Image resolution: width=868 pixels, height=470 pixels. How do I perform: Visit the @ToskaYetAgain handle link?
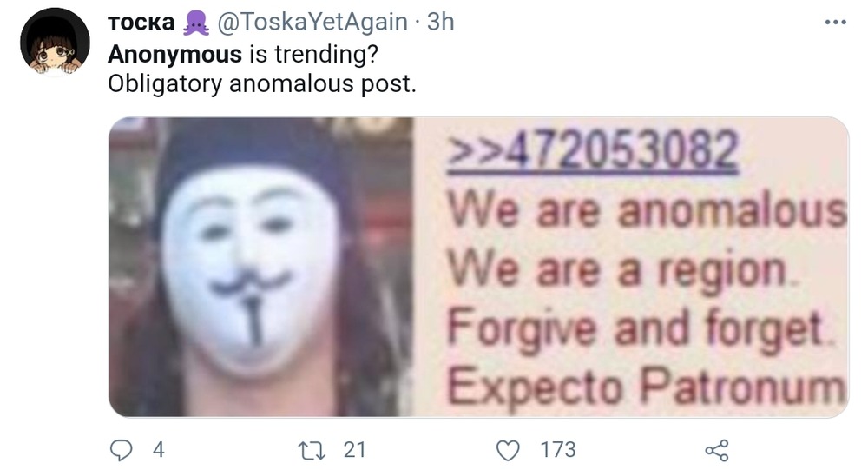pyautogui.click(x=312, y=23)
